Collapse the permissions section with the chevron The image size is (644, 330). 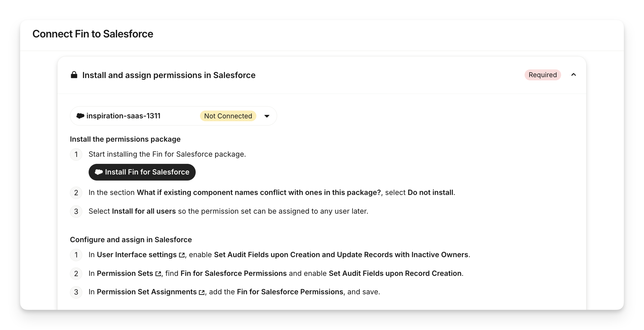point(573,75)
